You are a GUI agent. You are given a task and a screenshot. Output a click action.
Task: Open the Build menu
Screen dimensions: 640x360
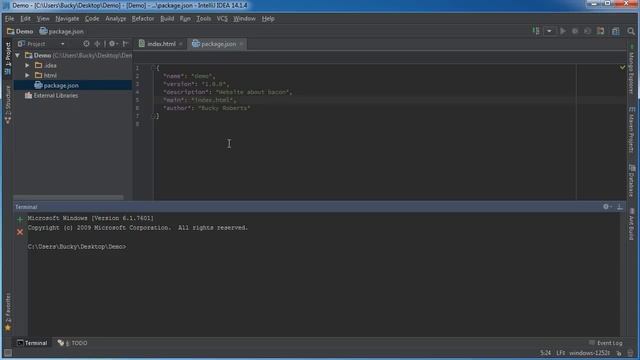pyautogui.click(x=167, y=19)
